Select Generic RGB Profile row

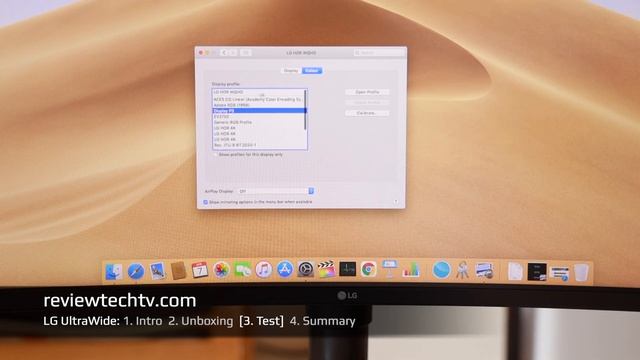point(258,122)
